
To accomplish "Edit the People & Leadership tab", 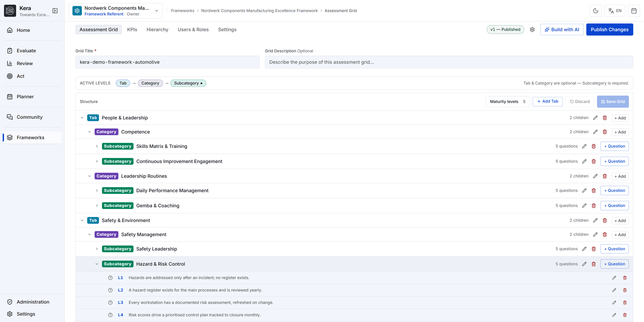I will coord(595,118).
